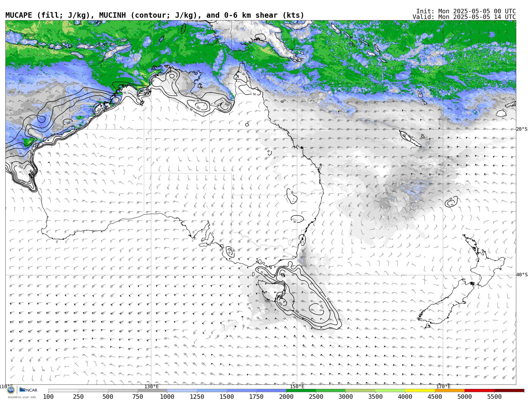Image resolution: width=532 pixels, height=400 pixels.
Task: Click the 4500 colorbar label
Action: coord(435,397)
